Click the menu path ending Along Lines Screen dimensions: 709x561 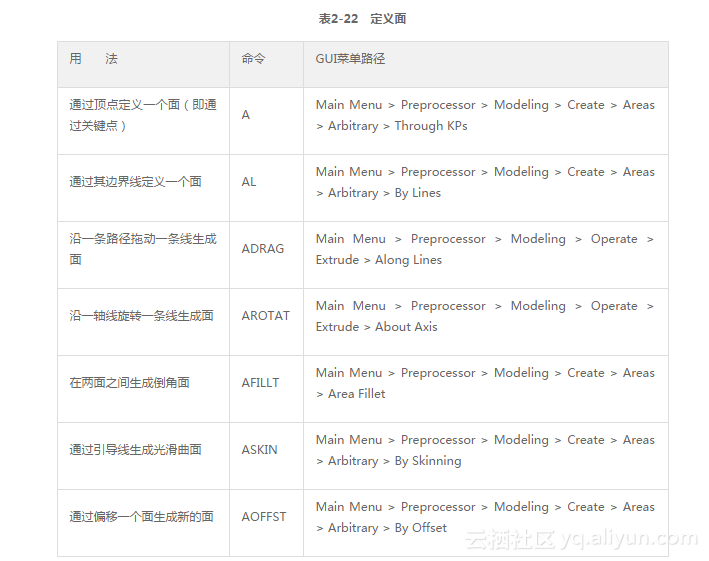point(485,249)
